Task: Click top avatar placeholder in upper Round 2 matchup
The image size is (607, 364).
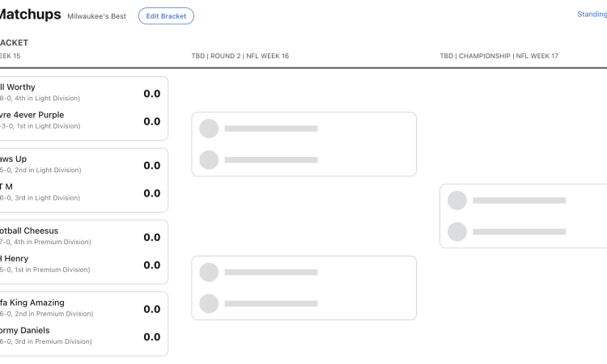Action: pyautogui.click(x=209, y=129)
